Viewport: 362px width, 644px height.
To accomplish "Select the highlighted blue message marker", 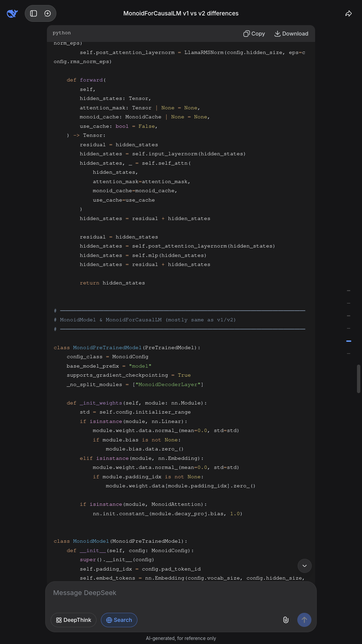I will 349,341.
